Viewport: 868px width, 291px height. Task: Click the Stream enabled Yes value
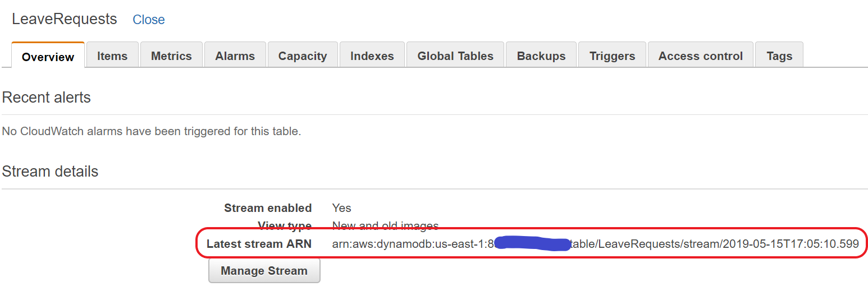[x=341, y=208]
